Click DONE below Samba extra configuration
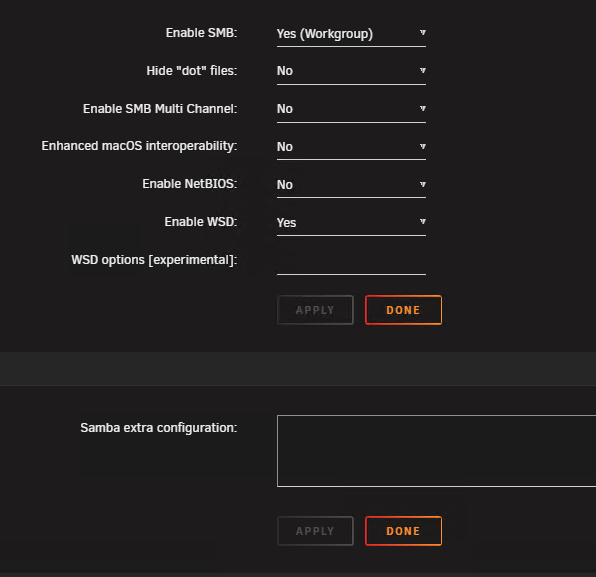 (403, 531)
